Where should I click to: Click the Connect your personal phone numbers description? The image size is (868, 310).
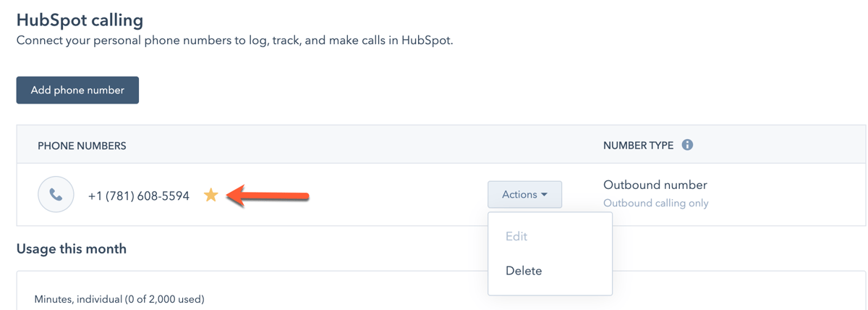(234, 41)
